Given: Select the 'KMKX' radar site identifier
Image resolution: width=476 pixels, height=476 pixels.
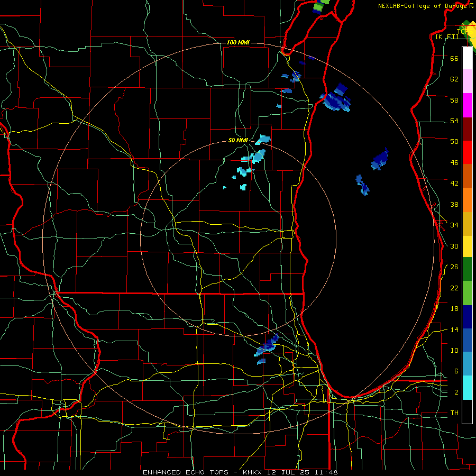Looking at the screenshot, I should (253, 472).
